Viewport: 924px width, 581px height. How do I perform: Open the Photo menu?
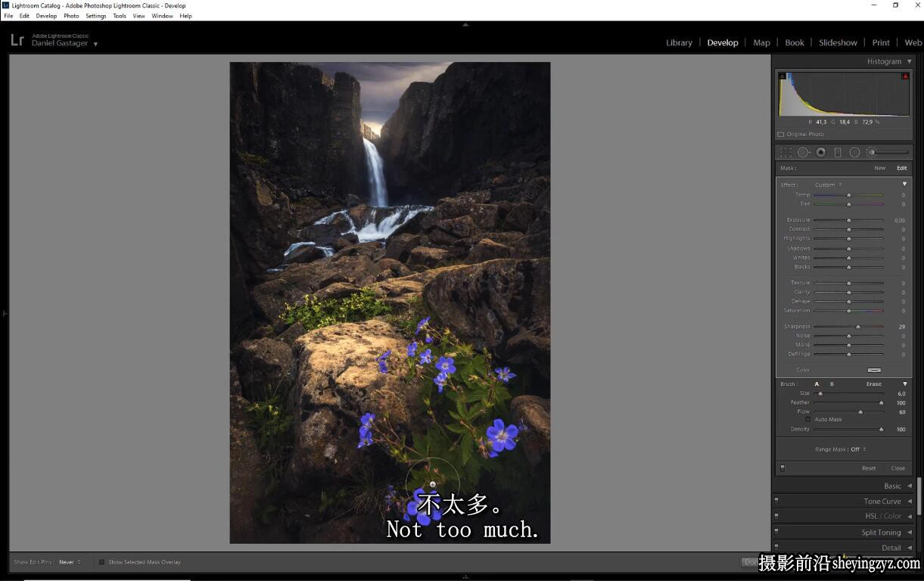71,16
